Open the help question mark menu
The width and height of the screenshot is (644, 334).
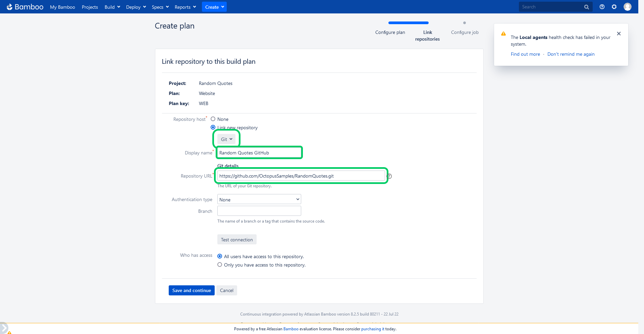click(x=602, y=7)
